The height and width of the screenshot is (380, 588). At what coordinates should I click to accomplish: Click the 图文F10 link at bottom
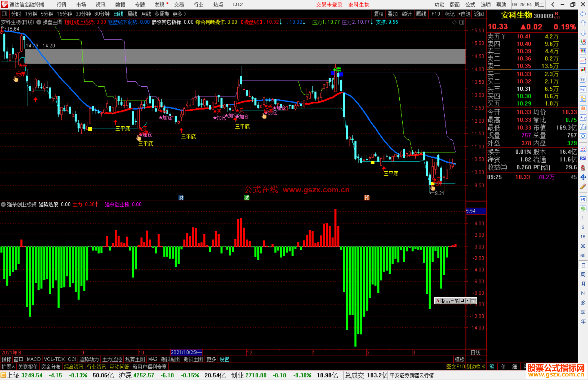click(455, 367)
